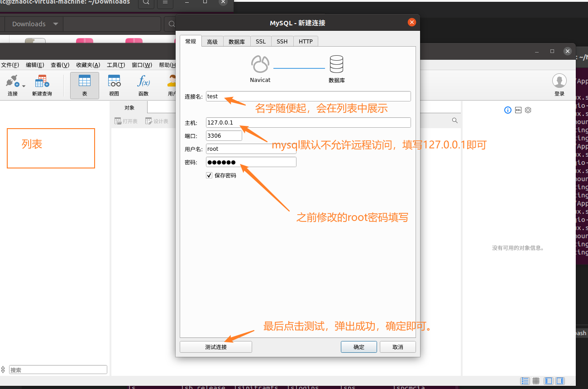Open the 查看(V) menu

coord(60,65)
